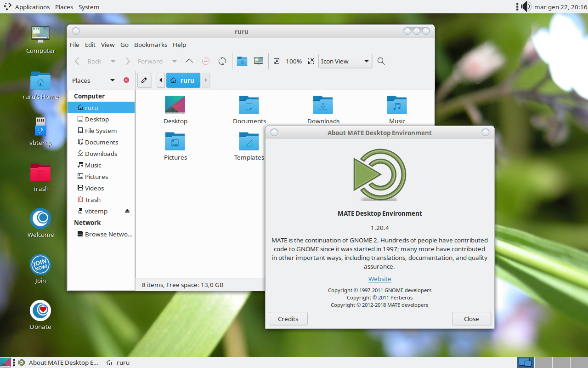Select the Templates folder icon
This screenshot has height=368, width=588.
(x=249, y=141)
